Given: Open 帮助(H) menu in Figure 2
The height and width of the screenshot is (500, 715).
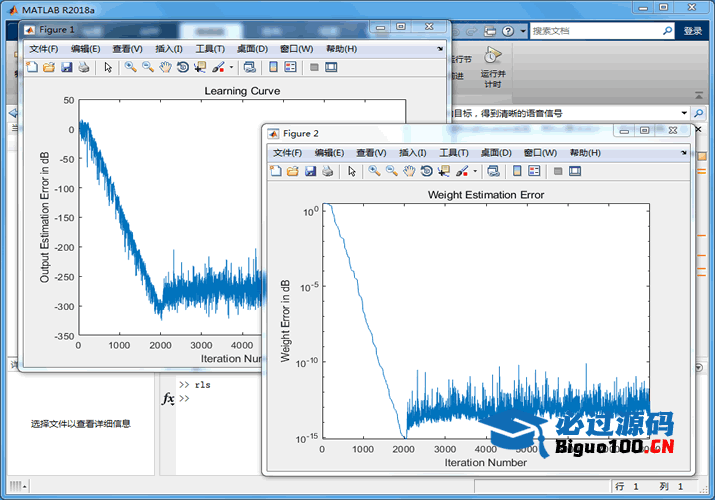Looking at the screenshot, I should click(x=585, y=153).
